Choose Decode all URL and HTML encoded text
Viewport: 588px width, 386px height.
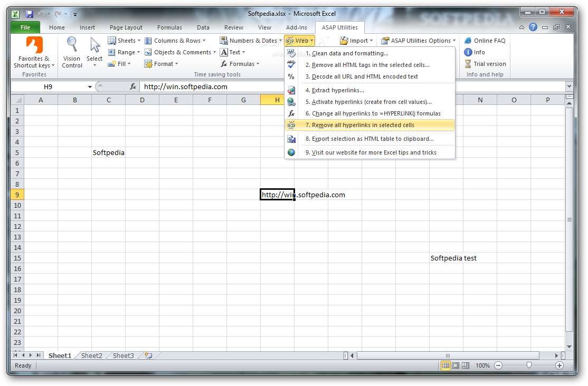click(x=370, y=76)
